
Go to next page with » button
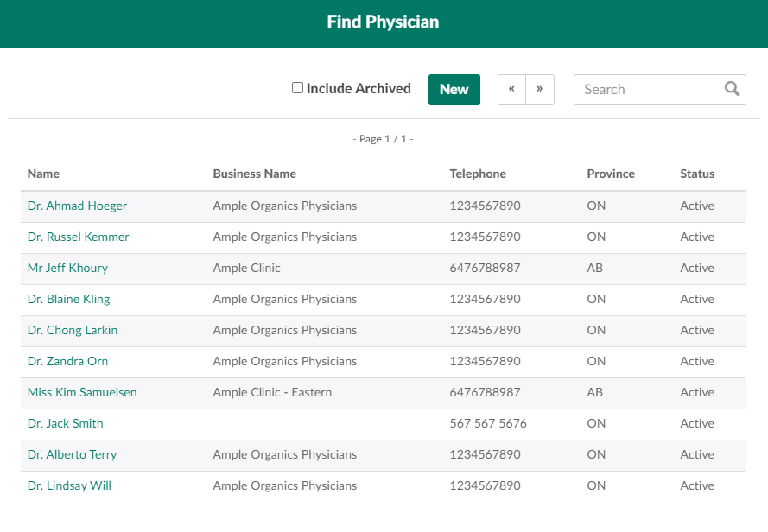point(540,90)
